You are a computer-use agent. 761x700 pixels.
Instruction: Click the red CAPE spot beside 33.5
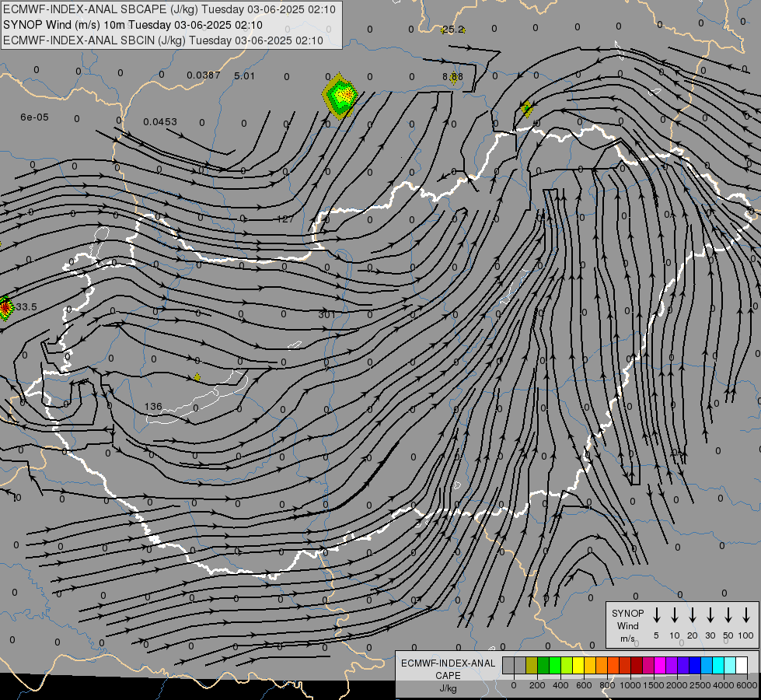click(5, 308)
